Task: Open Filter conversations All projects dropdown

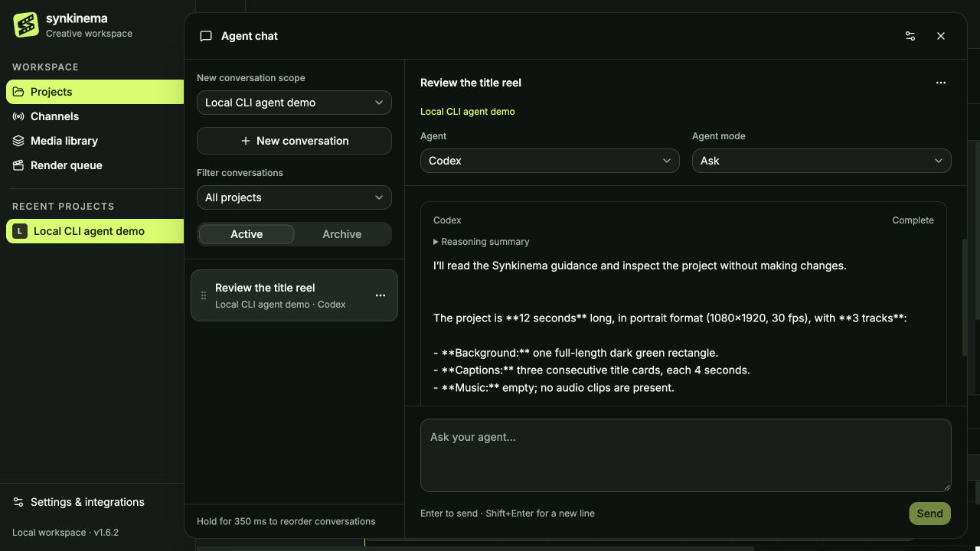Action: pos(294,197)
